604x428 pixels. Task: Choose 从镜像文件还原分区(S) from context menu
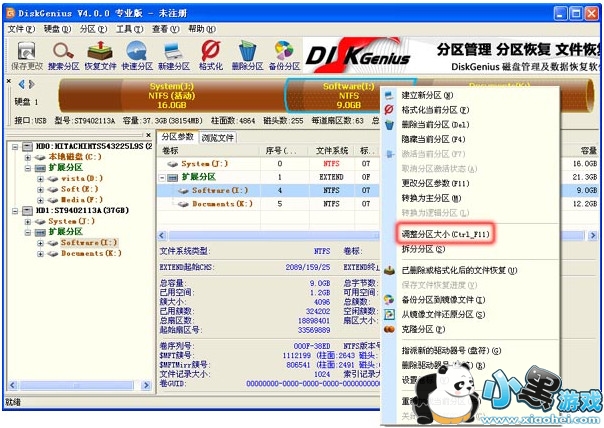click(x=470, y=314)
